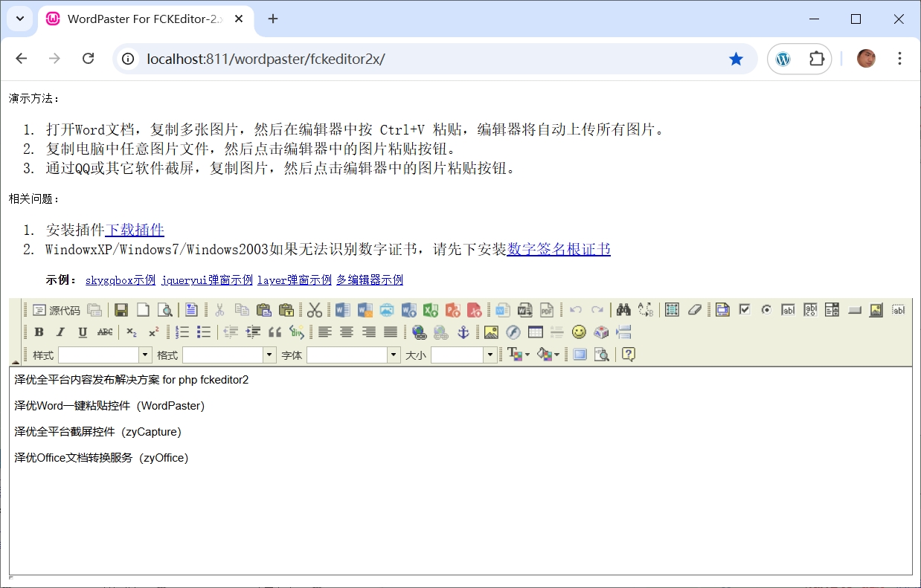Open the layer弹窗示例 link
Image resolution: width=921 pixels, height=588 pixels.
pyautogui.click(x=295, y=280)
